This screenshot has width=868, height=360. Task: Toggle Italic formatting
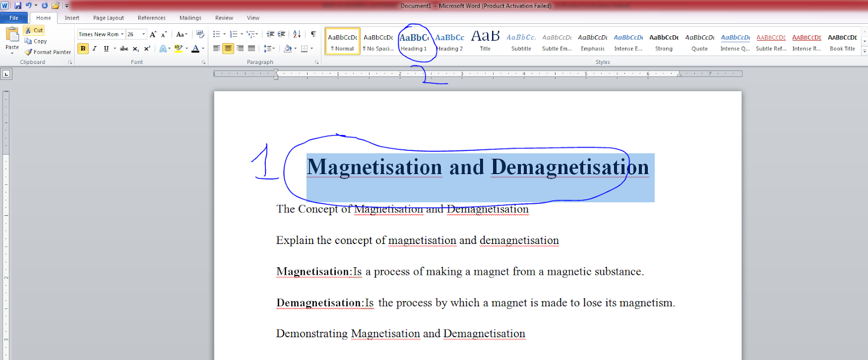[94, 49]
